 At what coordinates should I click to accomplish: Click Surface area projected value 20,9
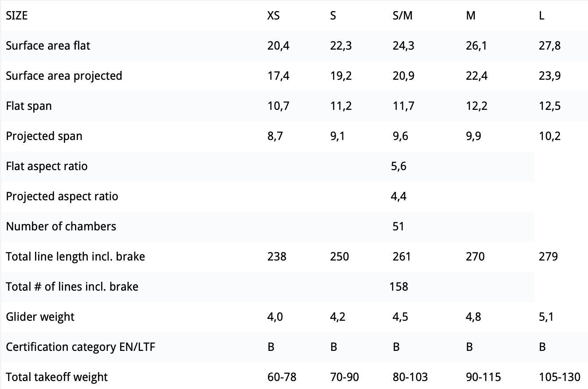pos(404,76)
